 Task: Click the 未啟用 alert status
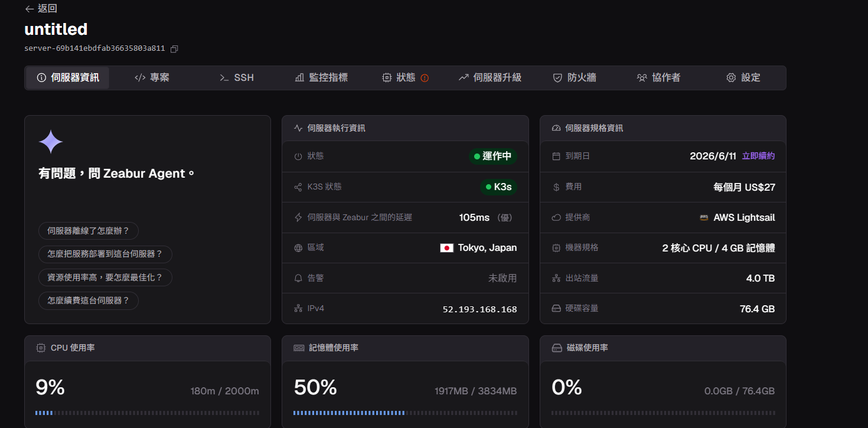click(x=502, y=278)
